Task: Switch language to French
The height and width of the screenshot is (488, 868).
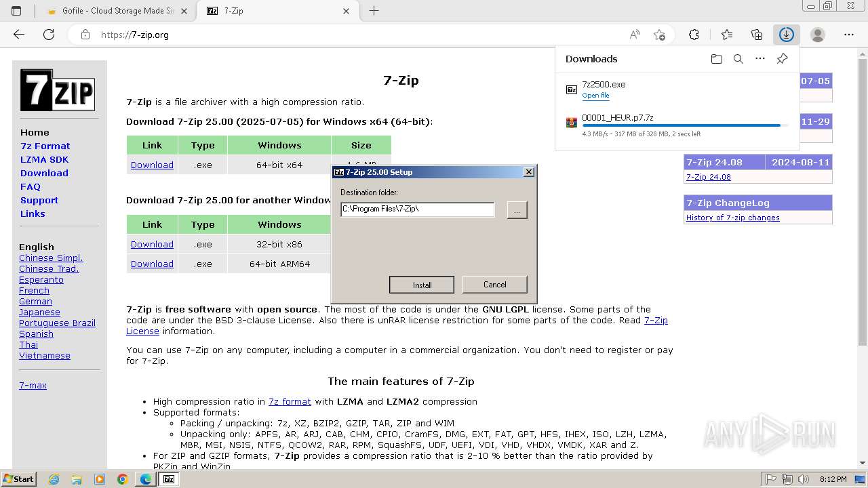Action: (x=34, y=290)
